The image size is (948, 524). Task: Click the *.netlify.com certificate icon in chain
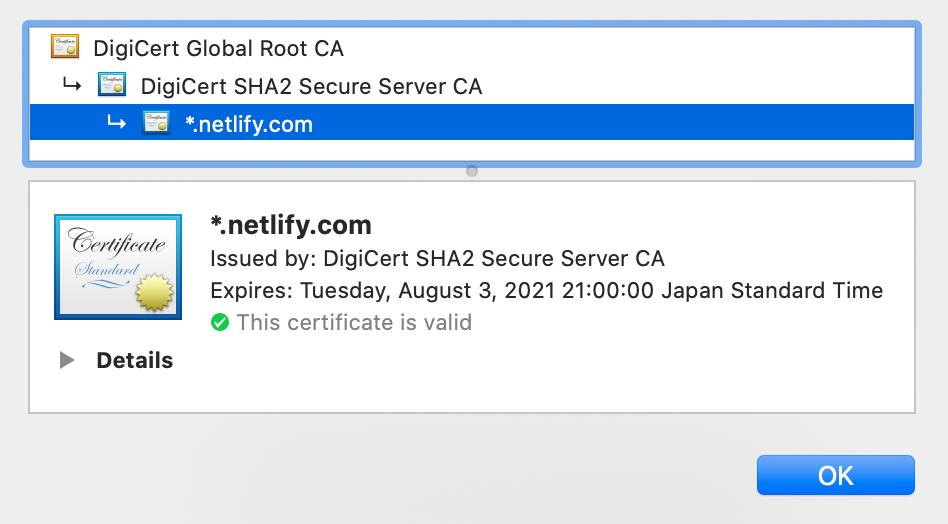pyautogui.click(x=156, y=123)
